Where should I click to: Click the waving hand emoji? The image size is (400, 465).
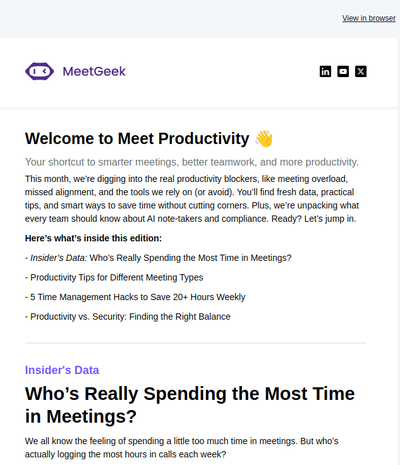click(264, 139)
